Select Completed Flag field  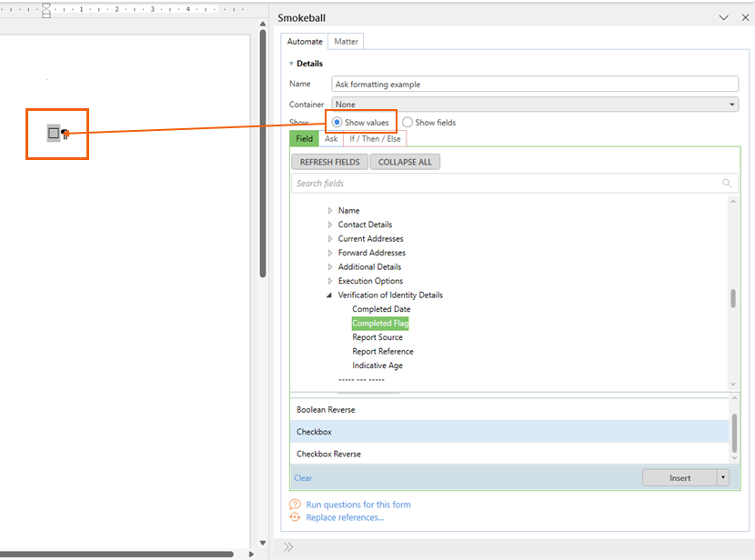pos(380,324)
